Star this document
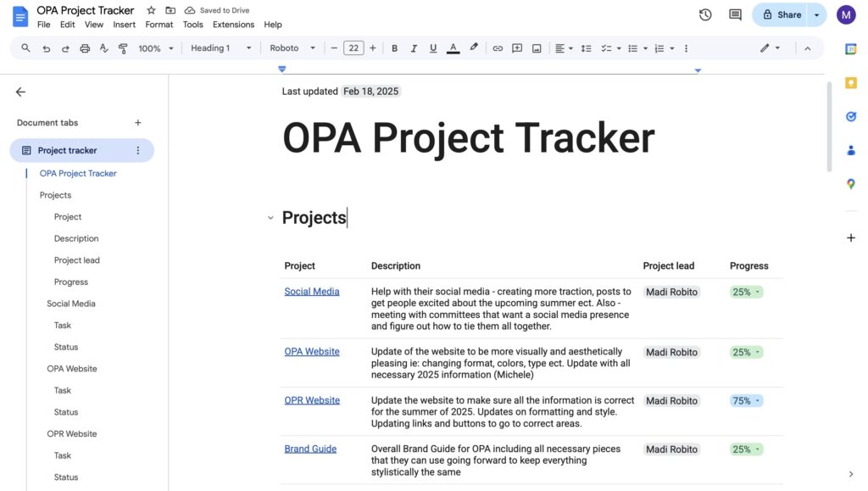868x491 pixels. click(151, 10)
